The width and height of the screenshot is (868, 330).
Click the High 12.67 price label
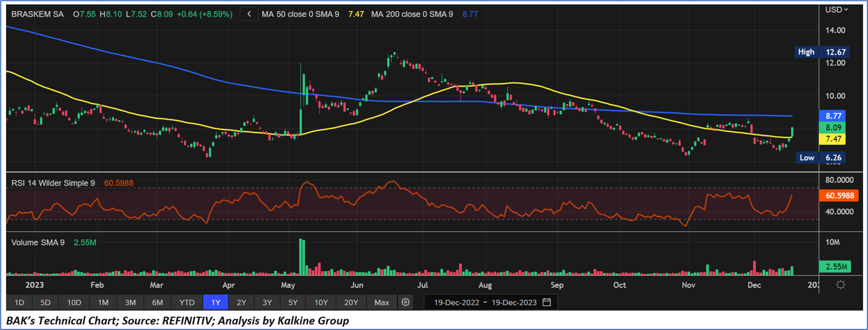[822, 52]
